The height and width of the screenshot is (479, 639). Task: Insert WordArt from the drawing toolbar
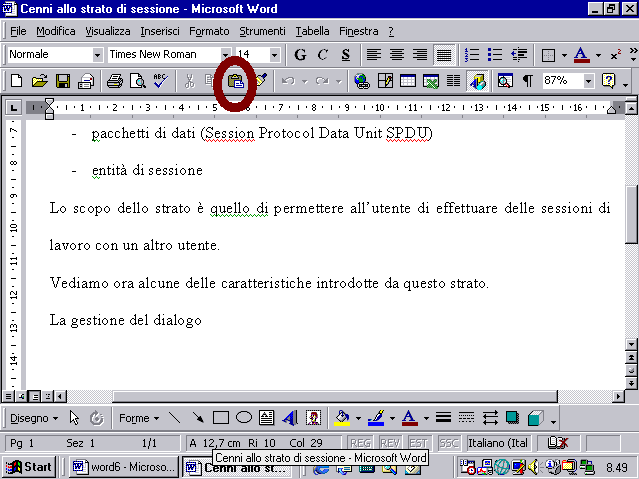click(x=290, y=418)
